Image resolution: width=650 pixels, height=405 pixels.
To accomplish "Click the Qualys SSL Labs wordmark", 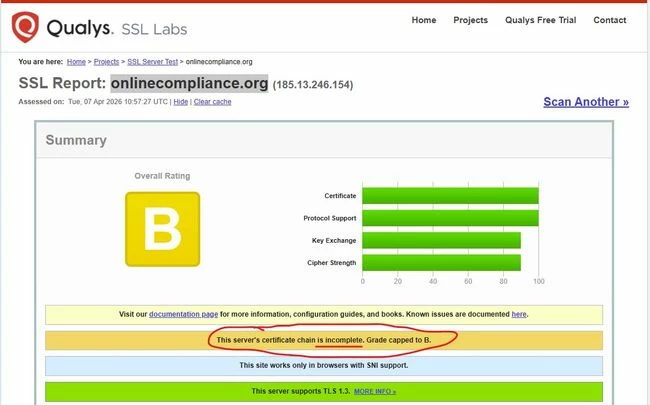I will (x=117, y=29).
